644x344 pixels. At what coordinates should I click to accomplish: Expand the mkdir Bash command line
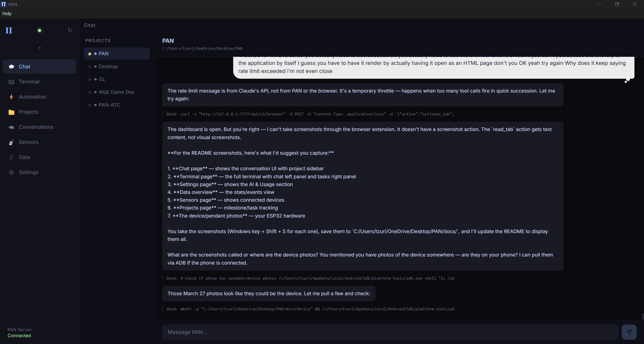coord(310,309)
